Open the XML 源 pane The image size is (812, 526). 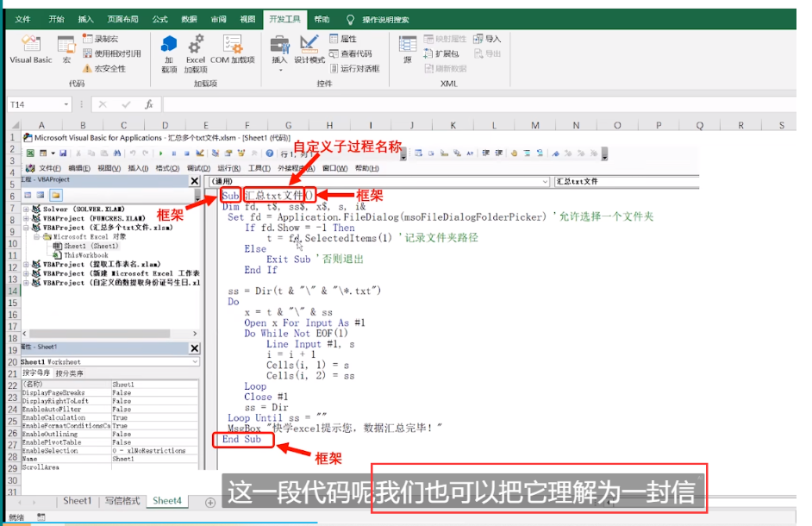coord(408,50)
